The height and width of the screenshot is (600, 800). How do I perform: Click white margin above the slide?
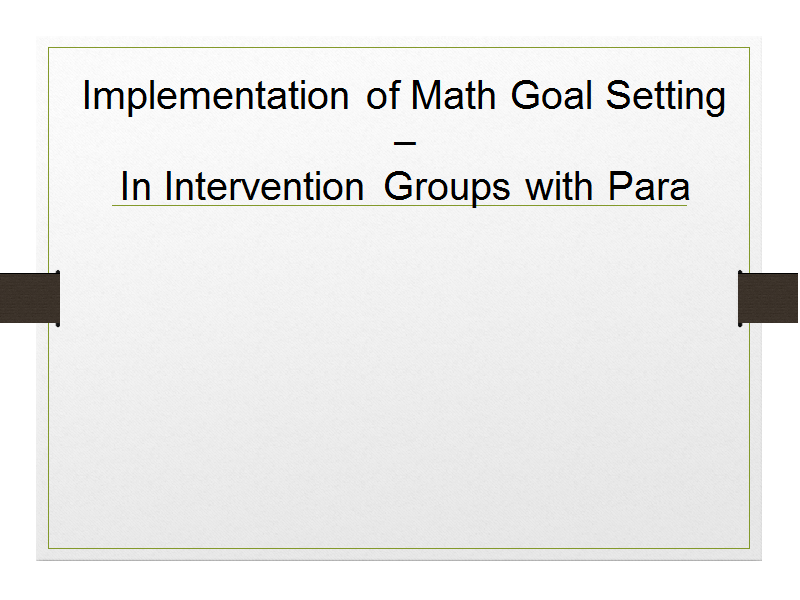[399, 18]
